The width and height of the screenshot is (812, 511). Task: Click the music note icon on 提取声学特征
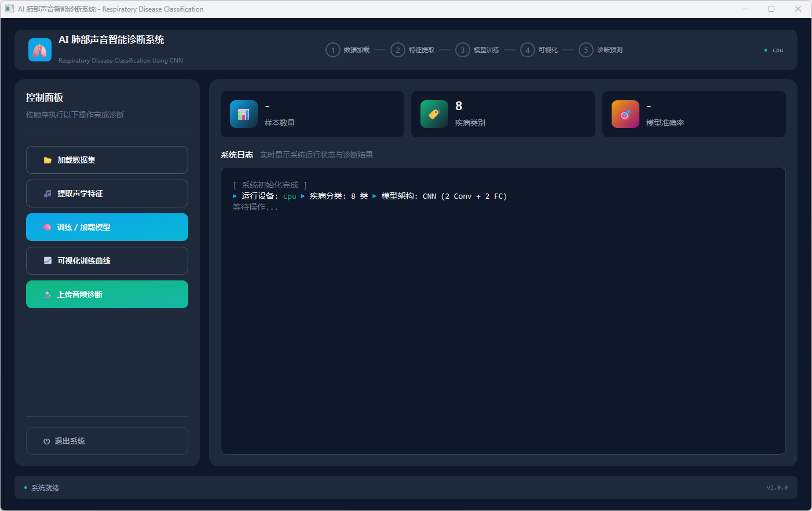pyautogui.click(x=47, y=194)
